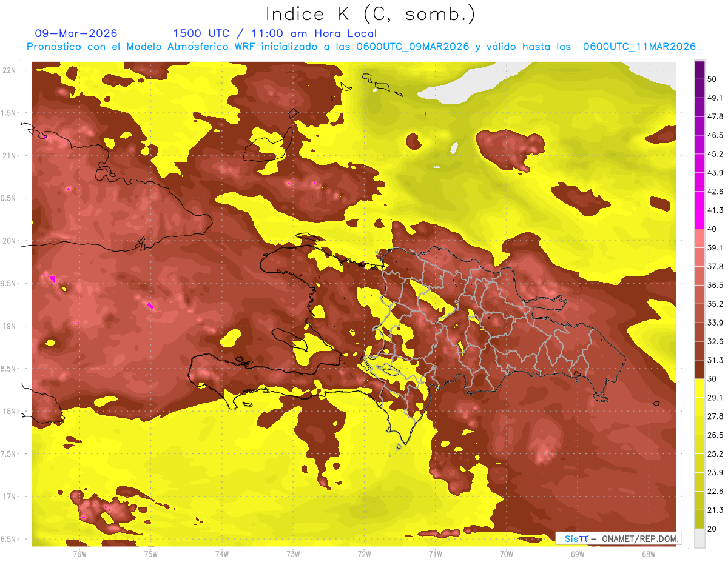The height and width of the screenshot is (562, 728).
Task: Click colorbar value "41.3"
Action: [715, 210]
